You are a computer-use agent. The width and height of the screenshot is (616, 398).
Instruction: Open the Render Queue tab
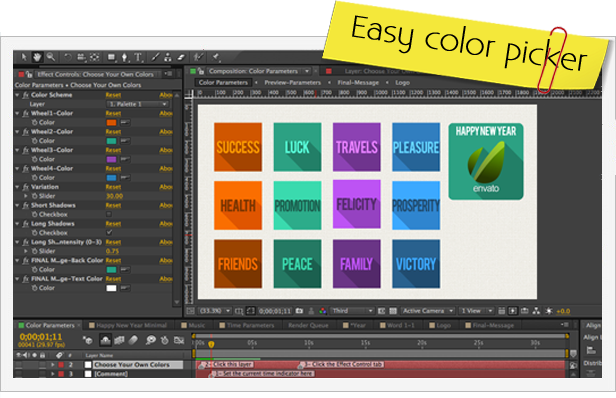[308, 325]
